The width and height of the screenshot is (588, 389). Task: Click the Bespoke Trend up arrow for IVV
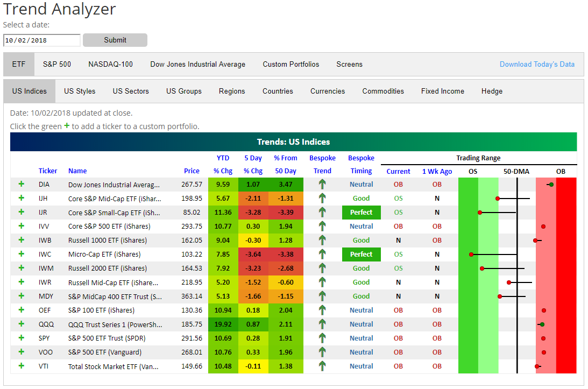pos(322,226)
